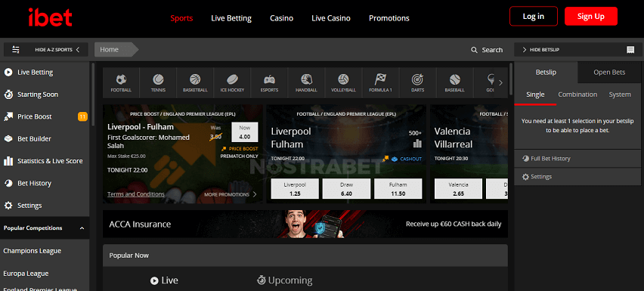Screen dimensions: 644x291
Task: Click the Starting Soon stopwatch icon
Action: click(x=8, y=94)
